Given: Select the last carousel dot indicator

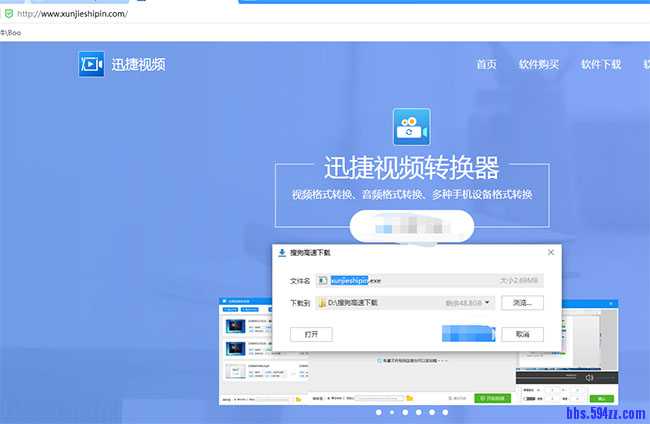Looking at the screenshot, I should pos(446,411).
